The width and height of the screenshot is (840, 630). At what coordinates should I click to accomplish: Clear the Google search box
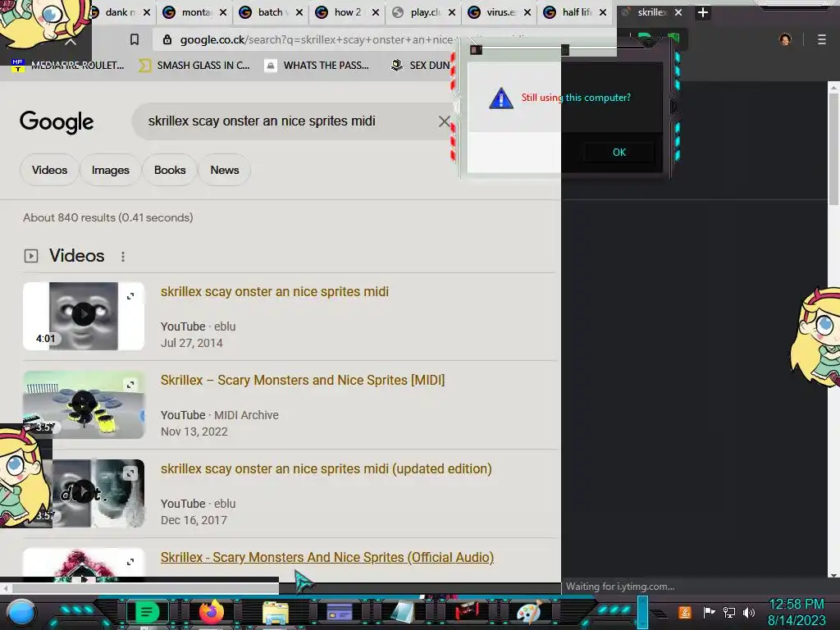444,121
